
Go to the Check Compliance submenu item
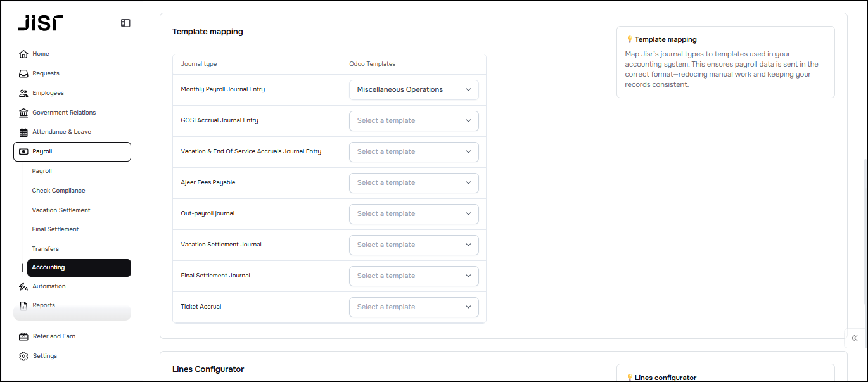coord(58,191)
